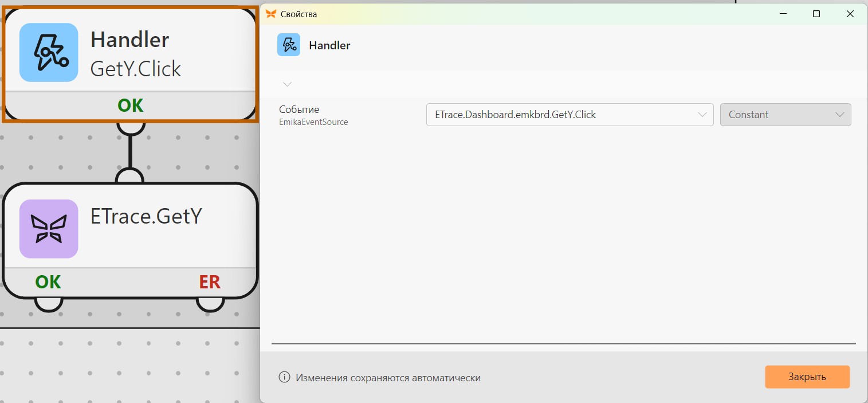Expand the collapsed section chevron under Handler
Image resolution: width=868 pixels, height=403 pixels.
(x=288, y=84)
